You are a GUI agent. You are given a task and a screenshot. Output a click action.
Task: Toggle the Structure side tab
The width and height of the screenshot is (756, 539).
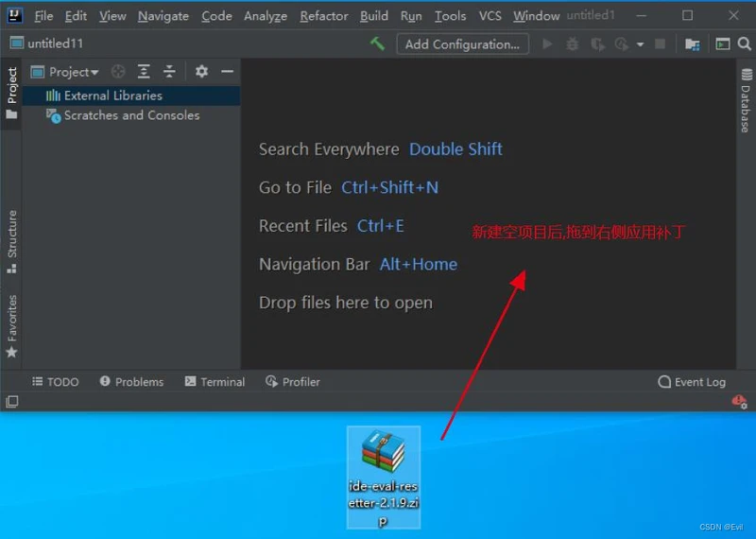click(x=11, y=241)
